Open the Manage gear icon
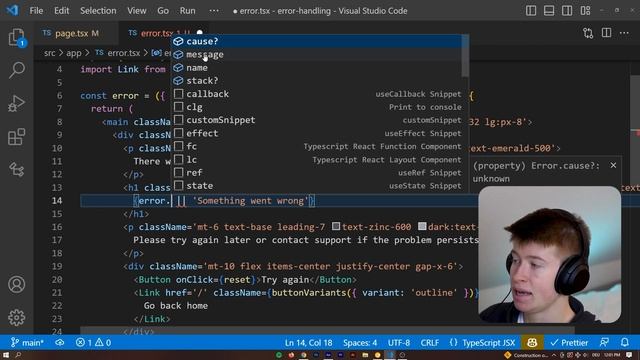Image resolution: width=640 pixels, height=360 pixels. pyautogui.click(x=16, y=317)
